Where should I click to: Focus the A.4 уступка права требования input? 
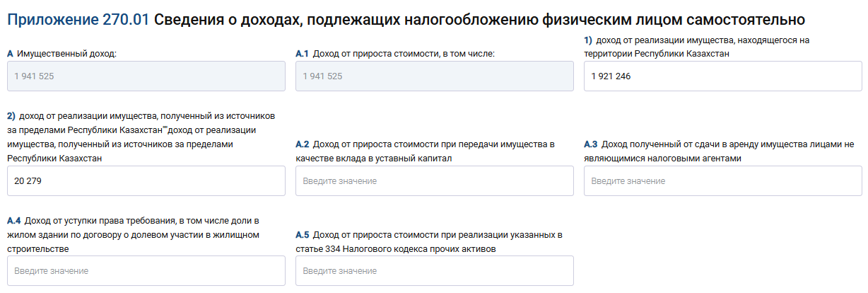pyautogui.click(x=146, y=271)
